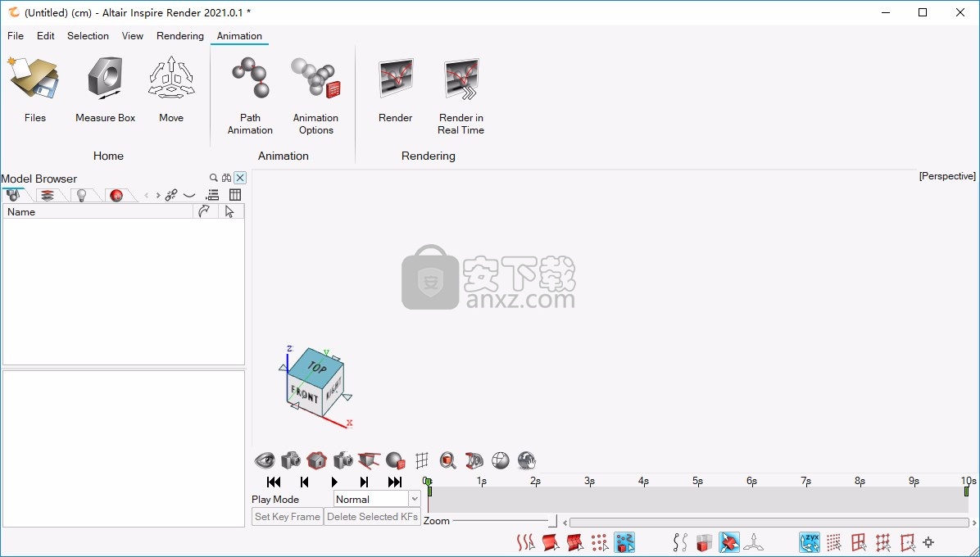Viewport: 980px width, 557px height.
Task: Open the View menu
Action: tap(133, 35)
